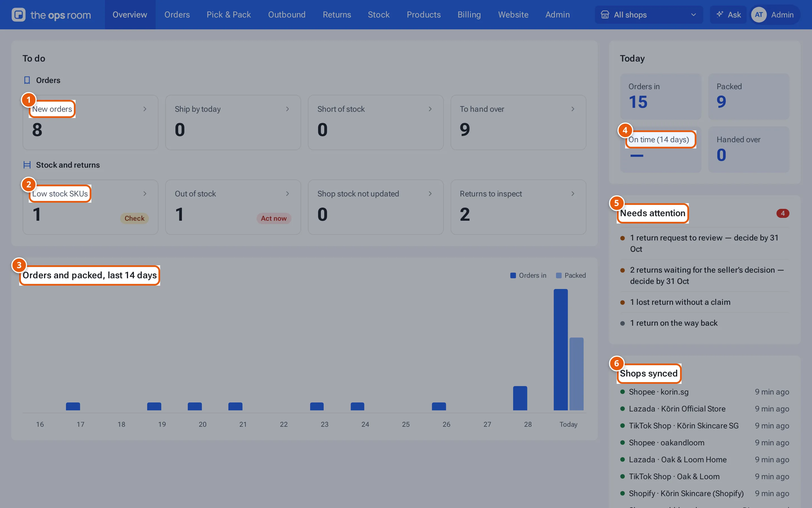Click the tall Orders in bar for Today

[561, 349]
